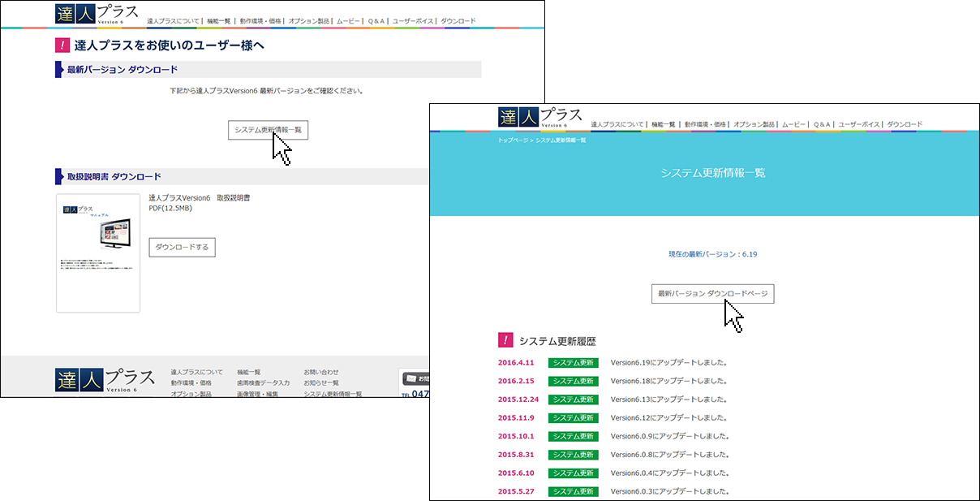Open 達人プラスについて in left page top navigation
Screen dimensions: 980x501
pos(173,20)
